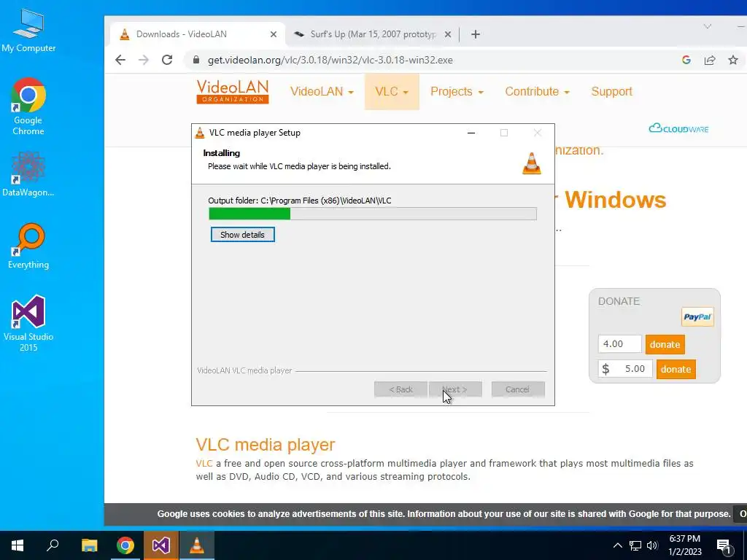This screenshot has width=747, height=560.
Task: Switch to the Surf's Up tab
Action: tap(373, 34)
